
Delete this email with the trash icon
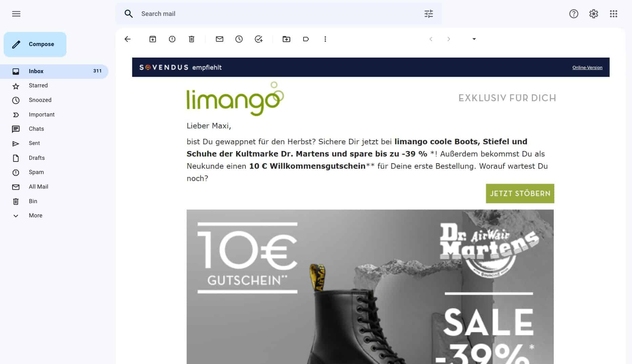point(191,39)
